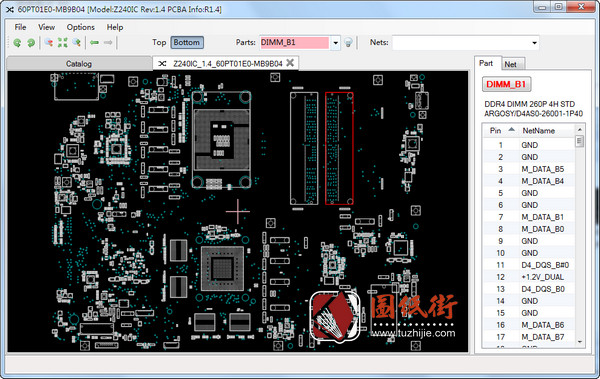
Task: Select pin 7 row M_DATA_B1
Action: point(528,217)
